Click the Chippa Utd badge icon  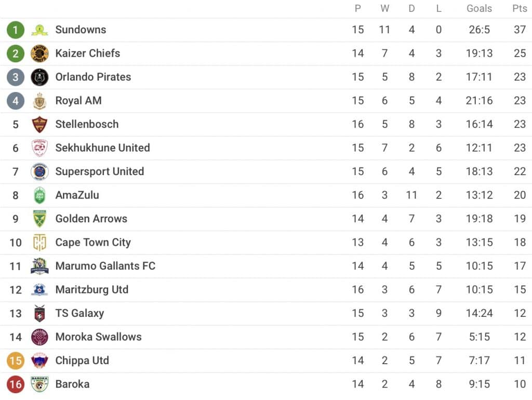[x=39, y=361]
